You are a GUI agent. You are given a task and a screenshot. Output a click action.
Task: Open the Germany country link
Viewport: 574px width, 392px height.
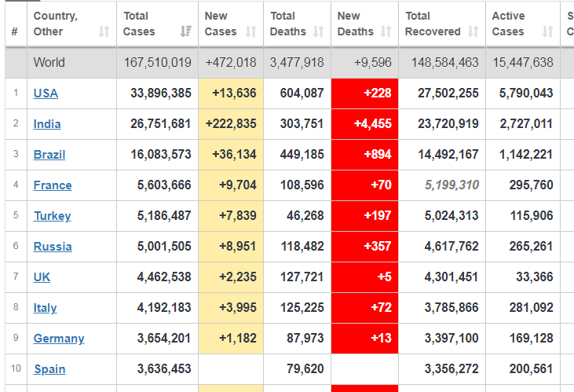[59, 339]
